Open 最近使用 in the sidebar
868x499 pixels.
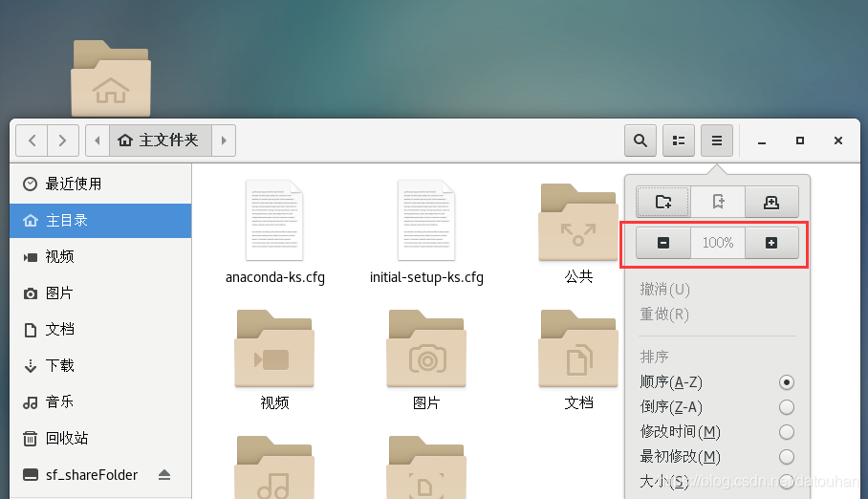click(100, 184)
